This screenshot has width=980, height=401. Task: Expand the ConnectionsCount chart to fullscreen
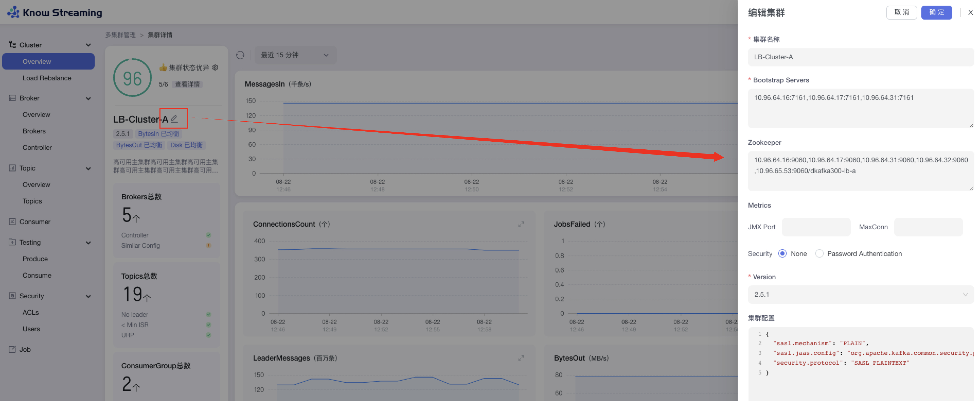click(521, 224)
